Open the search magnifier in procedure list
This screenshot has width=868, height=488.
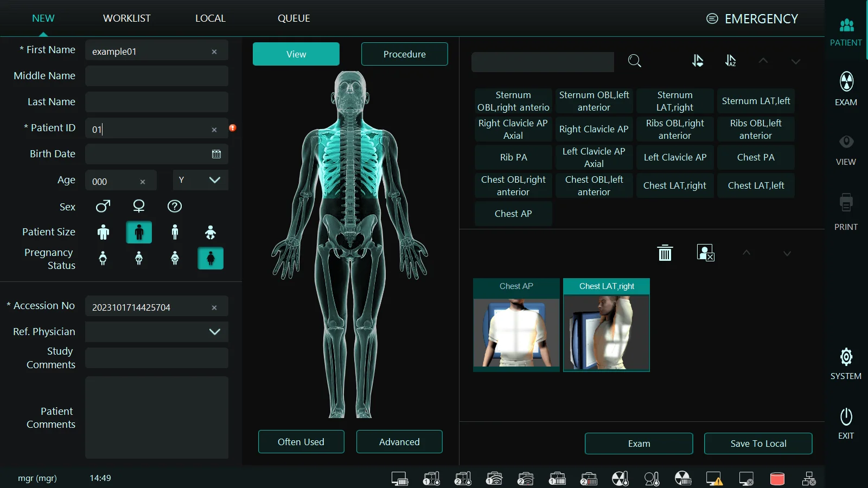tap(635, 61)
